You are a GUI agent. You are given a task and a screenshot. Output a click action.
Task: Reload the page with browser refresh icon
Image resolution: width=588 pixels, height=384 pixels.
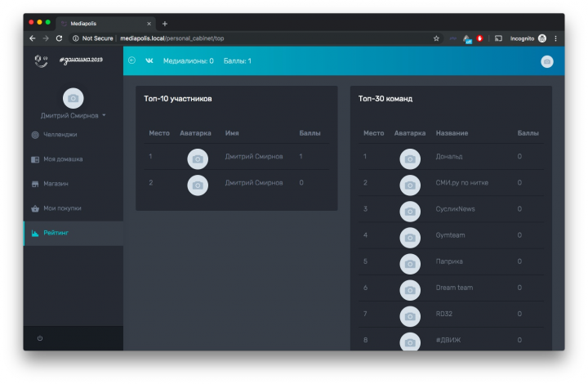pyautogui.click(x=59, y=38)
